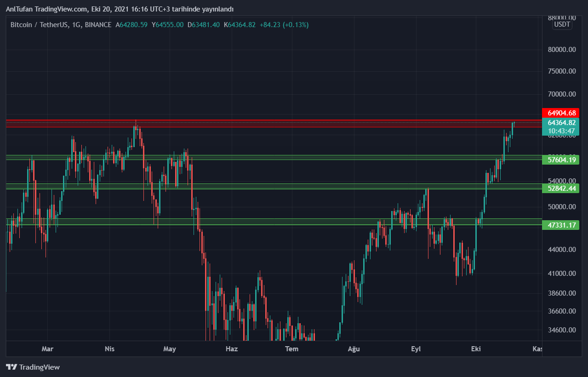Click the Tem label on time axis
The width and height of the screenshot is (588, 377).
(x=292, y=349)
